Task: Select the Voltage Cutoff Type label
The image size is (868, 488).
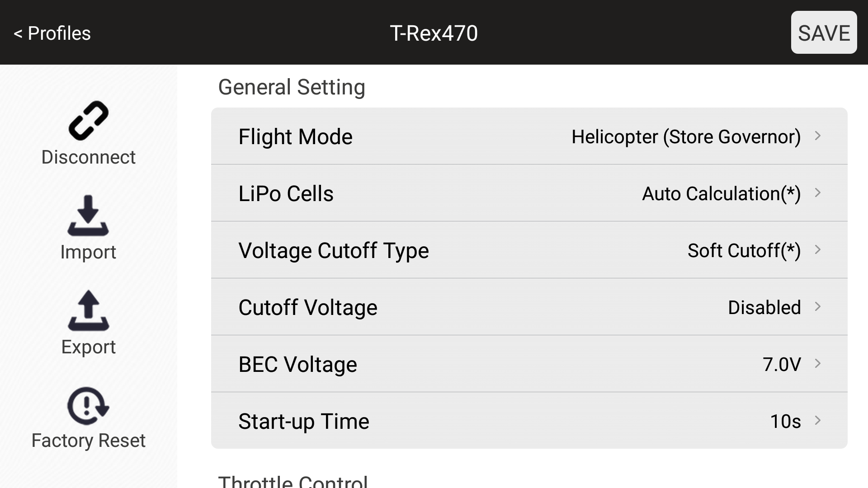Action: tap(333, 250)
